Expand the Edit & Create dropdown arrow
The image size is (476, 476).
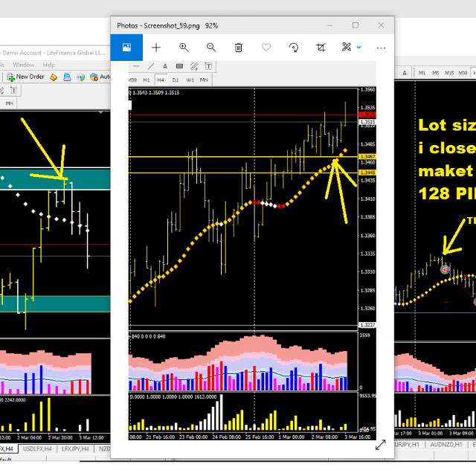click(358, 48)
